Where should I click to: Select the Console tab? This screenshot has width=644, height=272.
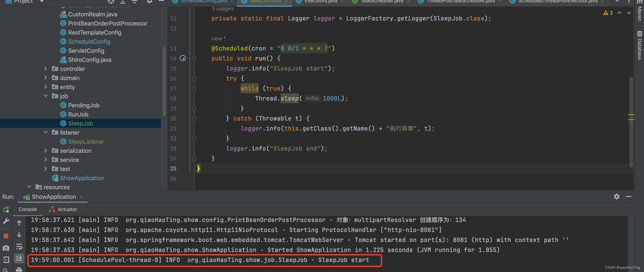click(28, 209)
